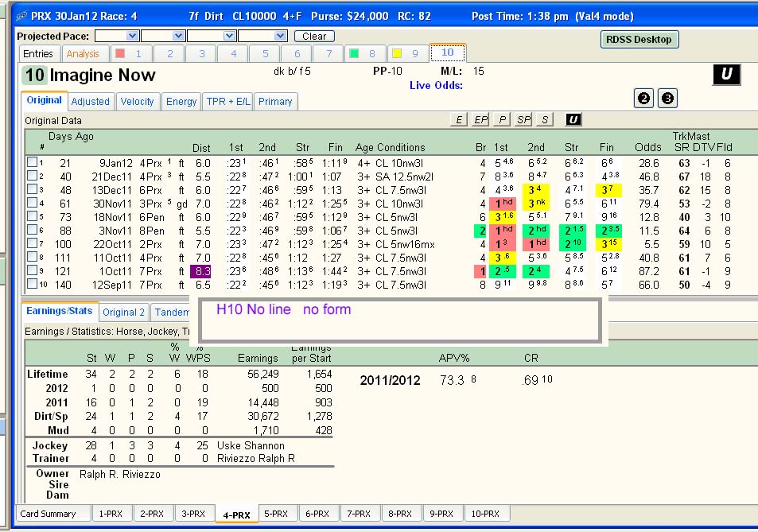
Task: Open the Earnings/Stats tab
Action: [x=60, y=311]
